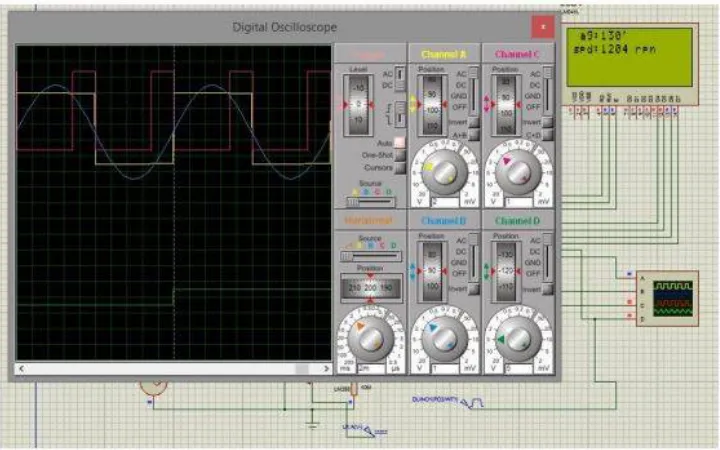This screenshot has height=450, width=720.
Task: Toggle Invert for Channel D
Action: click(547, 289)
